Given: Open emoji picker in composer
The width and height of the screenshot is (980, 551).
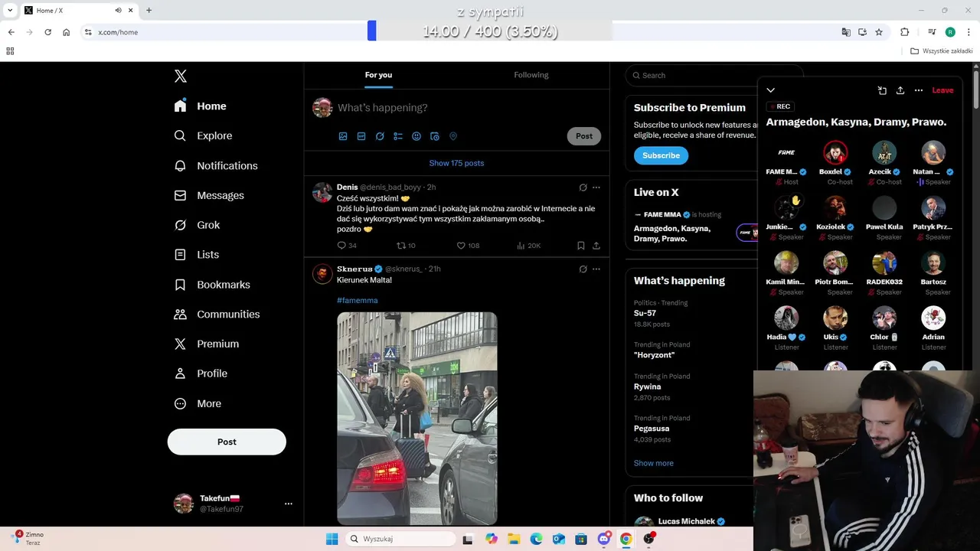Looking at the screenshot, I should (416, 136).
